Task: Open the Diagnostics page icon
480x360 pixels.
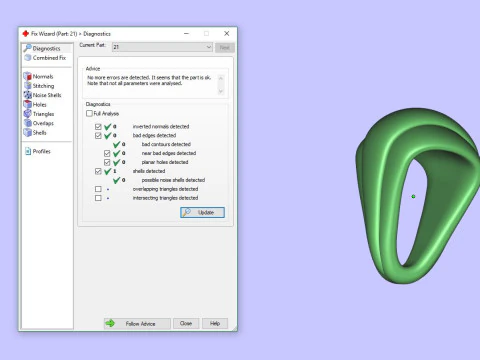Action: (28, 48)
